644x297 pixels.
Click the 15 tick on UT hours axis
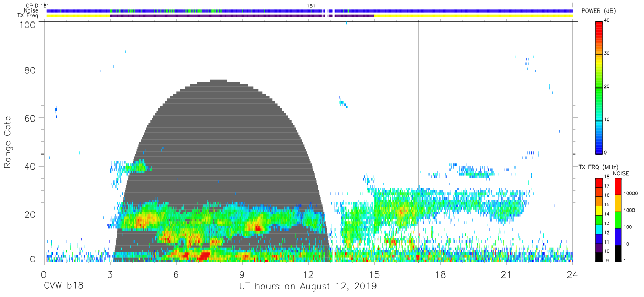pyautogui.click(x=374, y=274)
